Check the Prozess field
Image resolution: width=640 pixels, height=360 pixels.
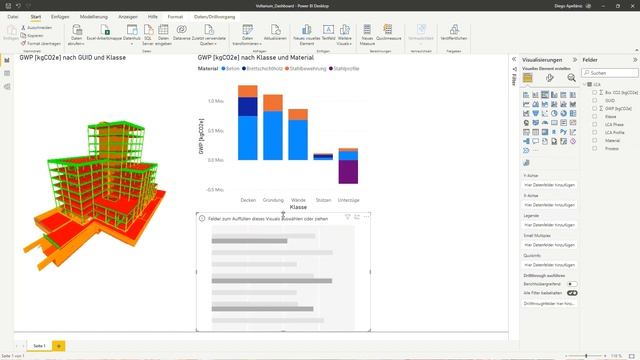click(595, 149)
